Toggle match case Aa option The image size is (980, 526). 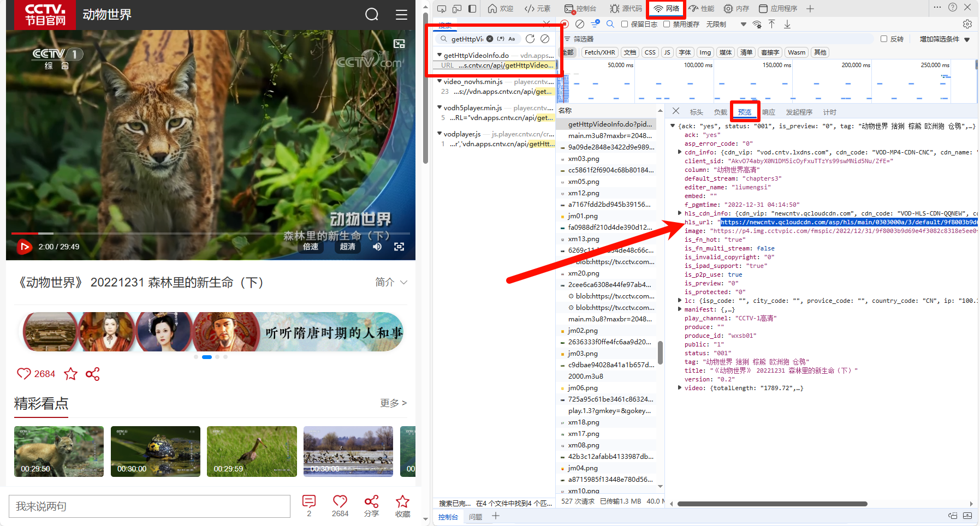pyautogui.click(x=512, y=39)
